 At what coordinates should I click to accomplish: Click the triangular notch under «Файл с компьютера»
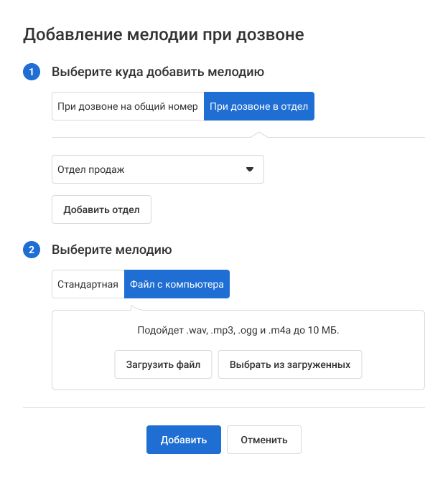[x=136, y=308]
